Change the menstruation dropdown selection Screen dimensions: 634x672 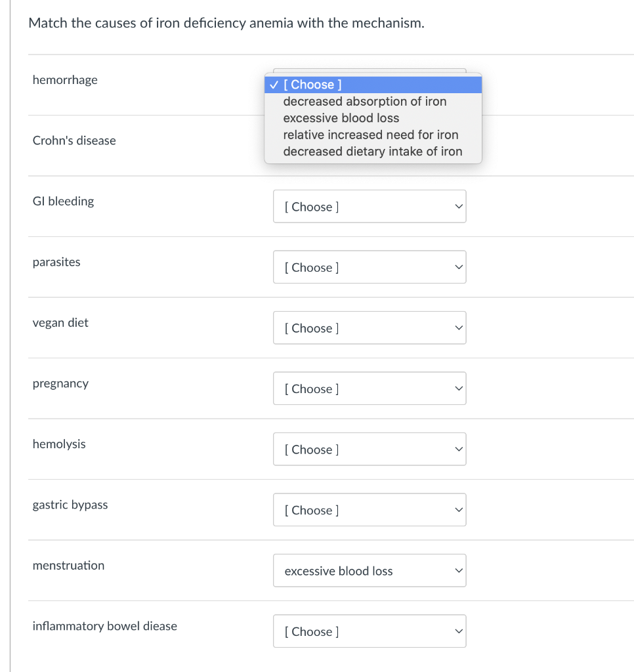(x=370, y=571)
